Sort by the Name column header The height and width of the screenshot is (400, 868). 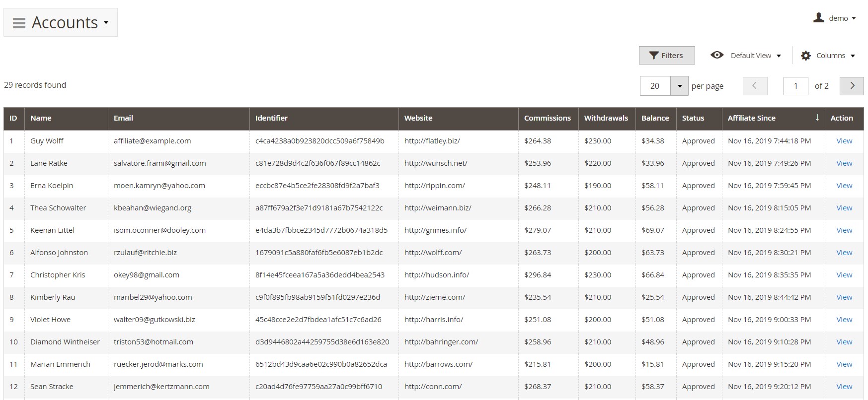point(41,118)
